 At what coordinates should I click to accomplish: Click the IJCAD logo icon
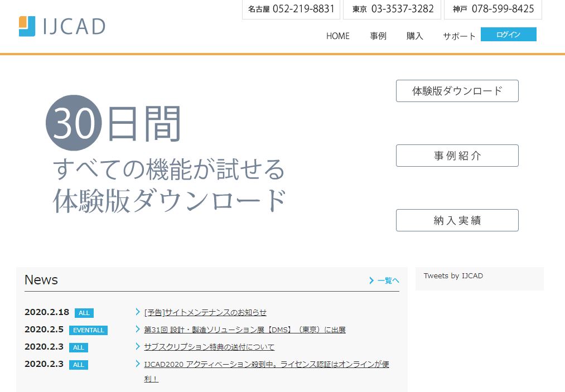click(27, 26)
